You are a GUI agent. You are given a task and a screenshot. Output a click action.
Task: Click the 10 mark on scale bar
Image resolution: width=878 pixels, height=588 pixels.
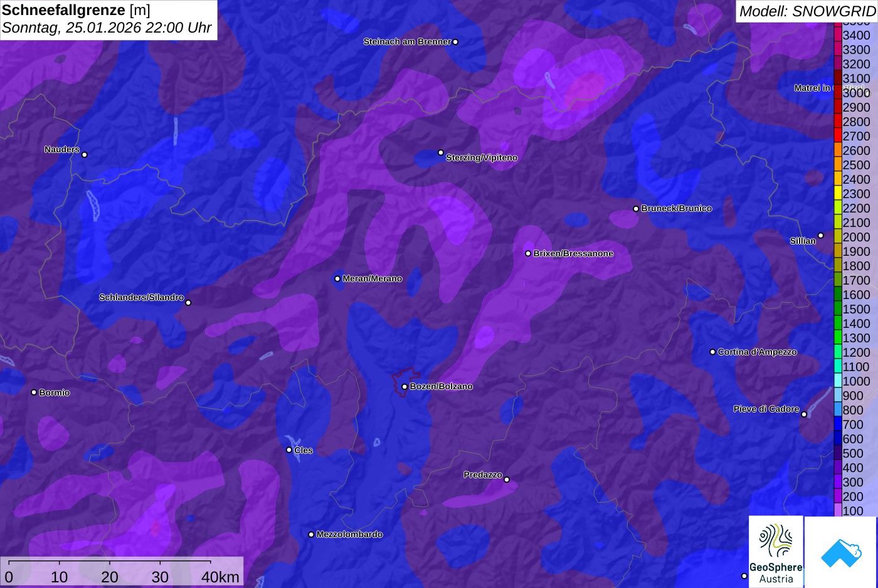60,577
